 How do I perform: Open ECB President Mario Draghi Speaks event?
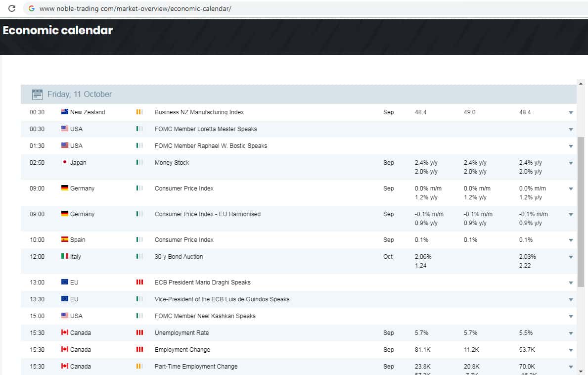[202, 282]
